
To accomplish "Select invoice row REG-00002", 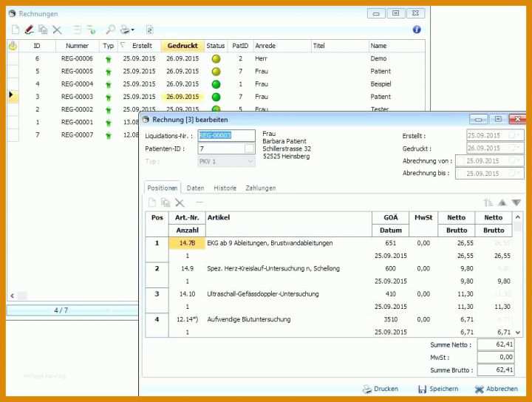I will pyautogui.click(x=216, y=109).
